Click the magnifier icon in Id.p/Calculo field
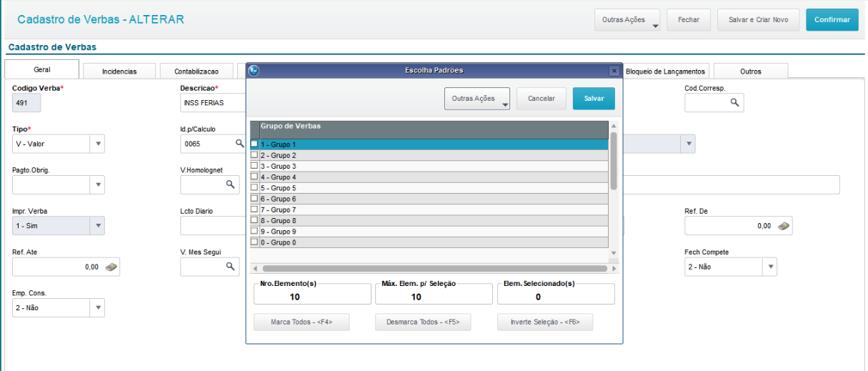868x371 pixels. tap(239, 144)
